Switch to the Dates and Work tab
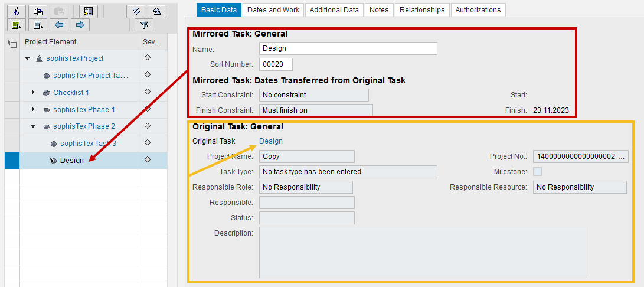 point(273,9)
